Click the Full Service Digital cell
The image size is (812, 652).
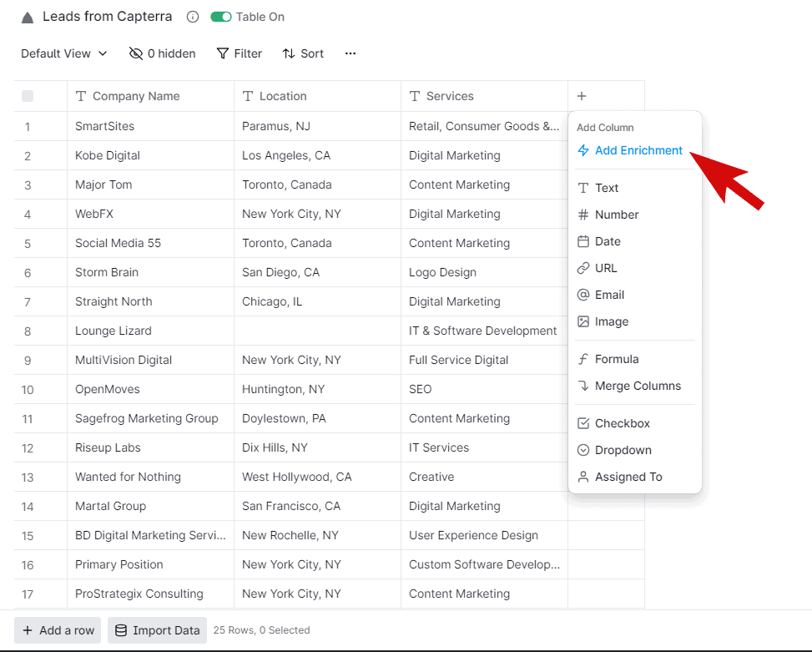484,360
